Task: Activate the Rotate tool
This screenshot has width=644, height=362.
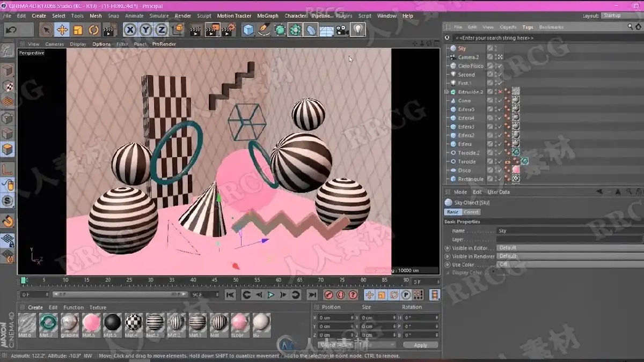Action: pyautogui.click(x=94, y=30)
